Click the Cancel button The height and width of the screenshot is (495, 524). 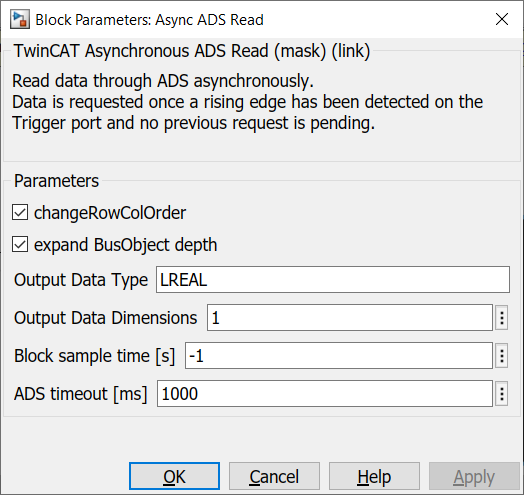point(274,476)
